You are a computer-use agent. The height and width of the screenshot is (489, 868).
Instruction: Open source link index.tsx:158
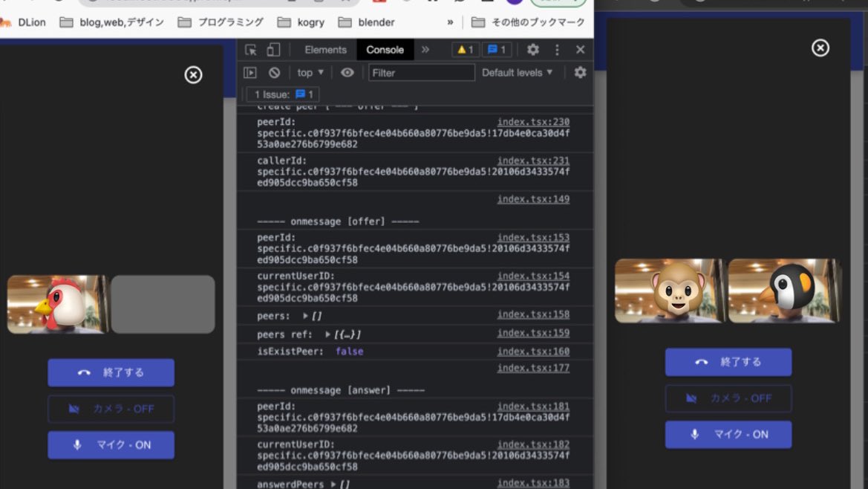(x=533, y=314)
